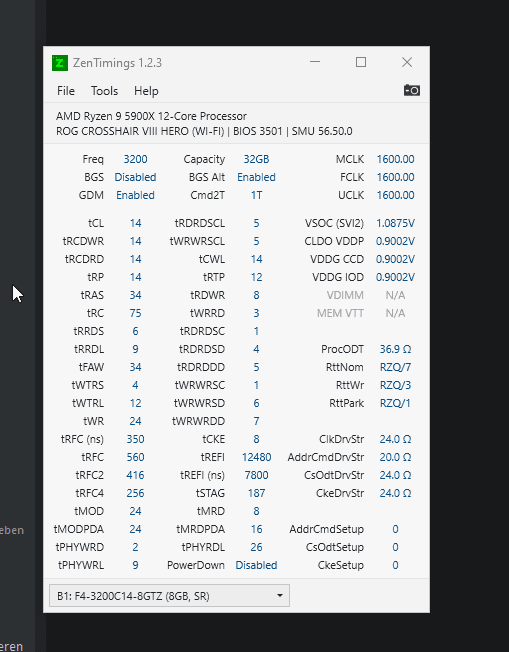Image resolution: width=509 pixels, height=652 pixels.
Task: Close the ZenTimings window
Action: pos(407,62)
